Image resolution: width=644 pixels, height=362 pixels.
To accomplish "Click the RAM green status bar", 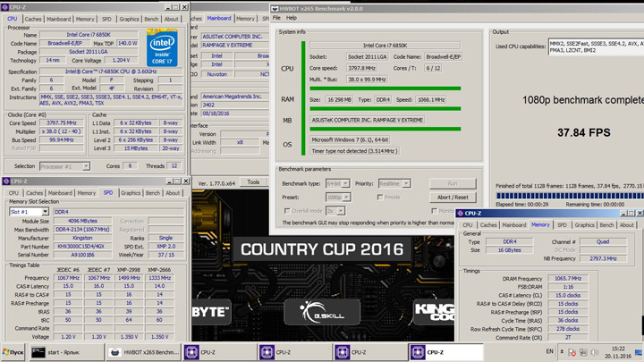I will click(386, 109).
